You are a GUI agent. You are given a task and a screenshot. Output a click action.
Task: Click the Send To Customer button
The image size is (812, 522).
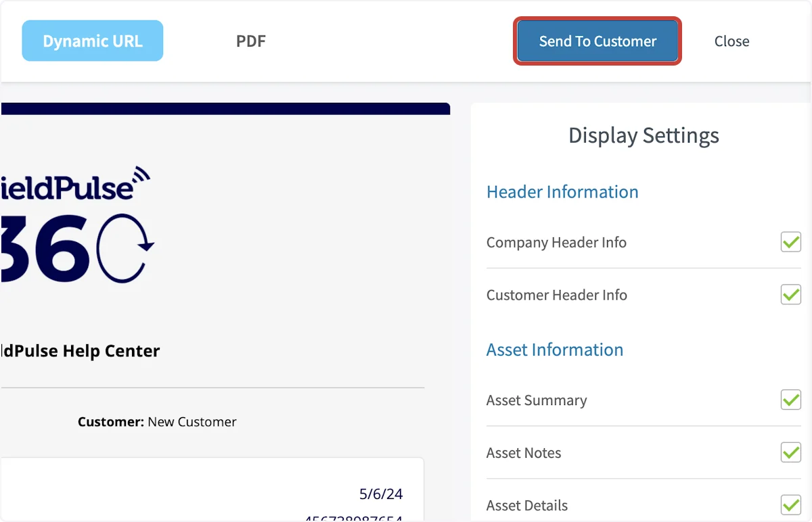pos(597,41)
